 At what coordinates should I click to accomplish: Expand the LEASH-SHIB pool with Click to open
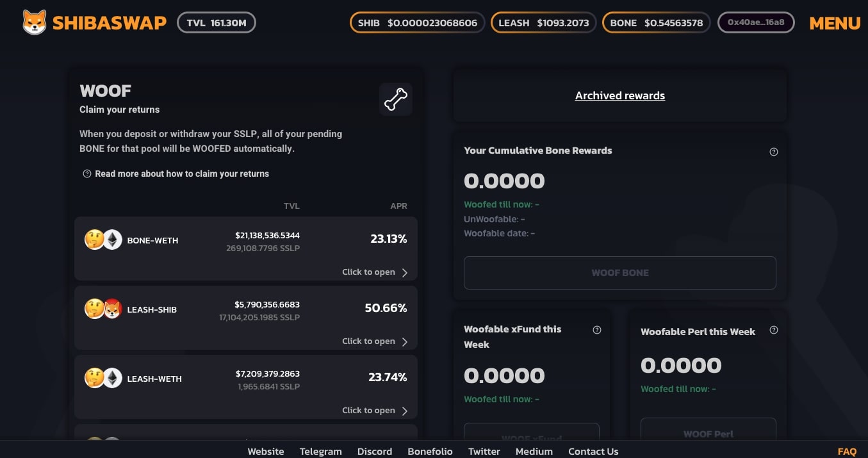coord(375,341)
